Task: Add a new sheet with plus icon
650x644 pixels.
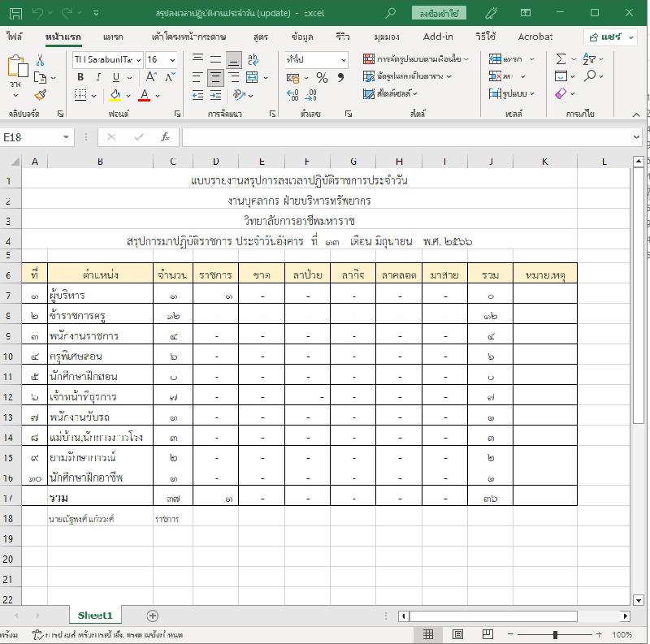Action: tap(152, 616)
